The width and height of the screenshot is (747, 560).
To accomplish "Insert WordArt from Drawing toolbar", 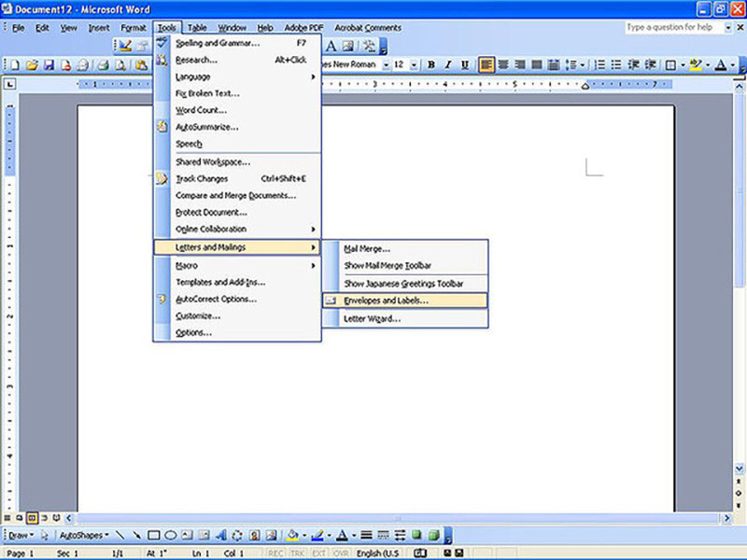I will pos(220,535).
